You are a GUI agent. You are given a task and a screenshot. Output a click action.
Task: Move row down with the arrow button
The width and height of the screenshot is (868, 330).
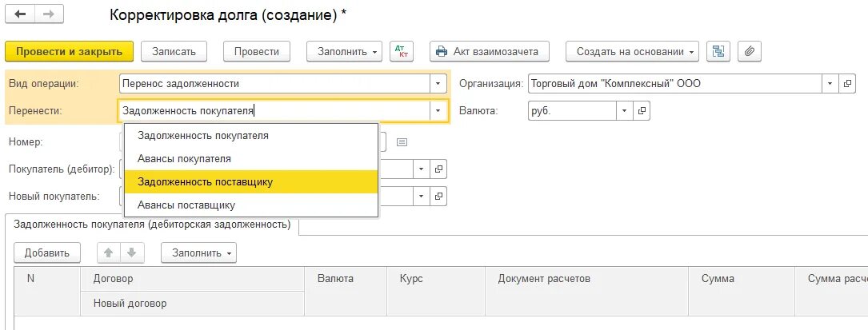point(132,252)
